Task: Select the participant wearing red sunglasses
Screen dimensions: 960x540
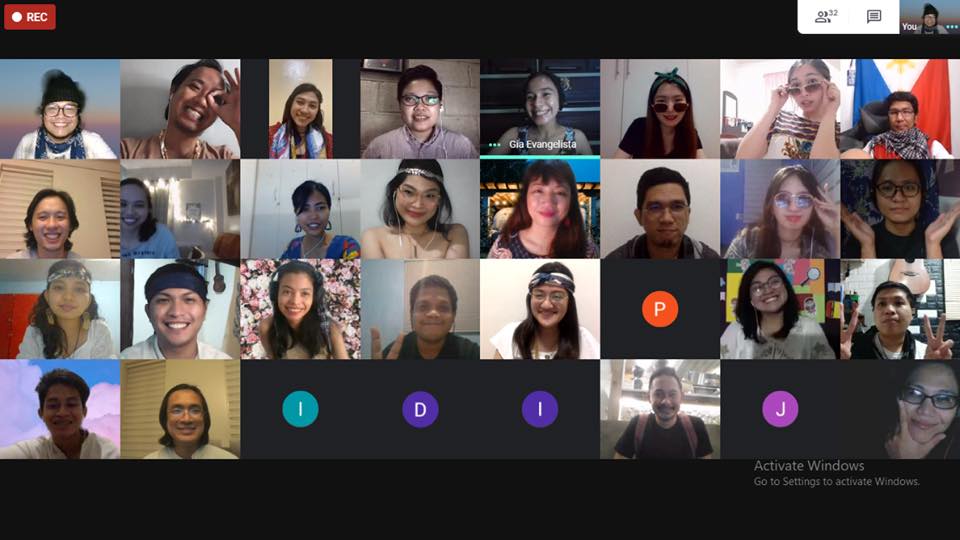Action: [x=660, y=108]
